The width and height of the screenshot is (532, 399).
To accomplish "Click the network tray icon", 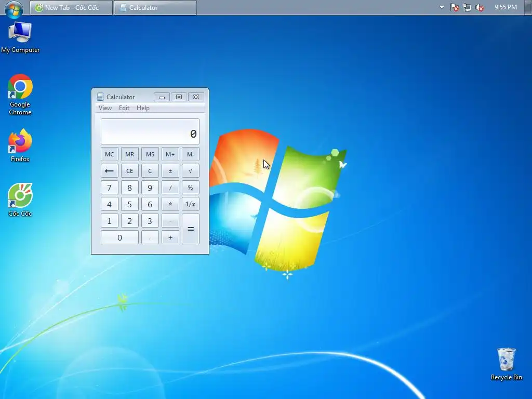I will coord(467,7).
